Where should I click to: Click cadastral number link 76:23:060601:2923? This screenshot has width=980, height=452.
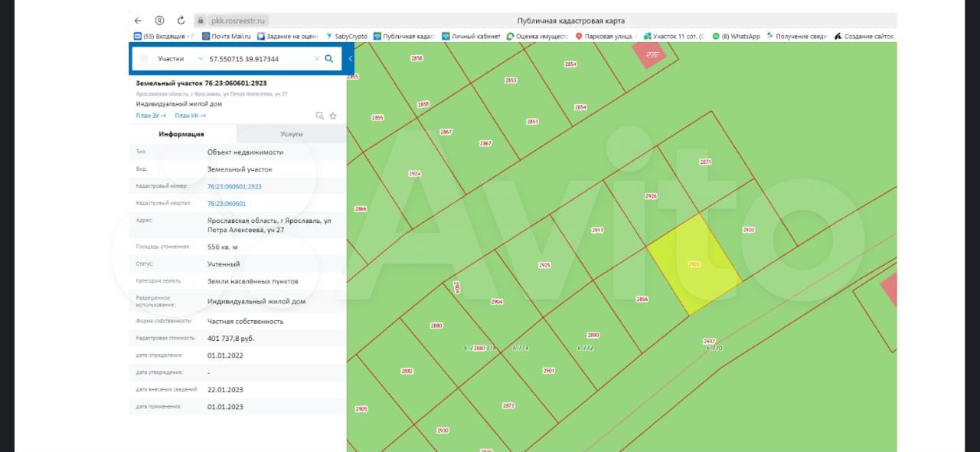coord(234,186)
